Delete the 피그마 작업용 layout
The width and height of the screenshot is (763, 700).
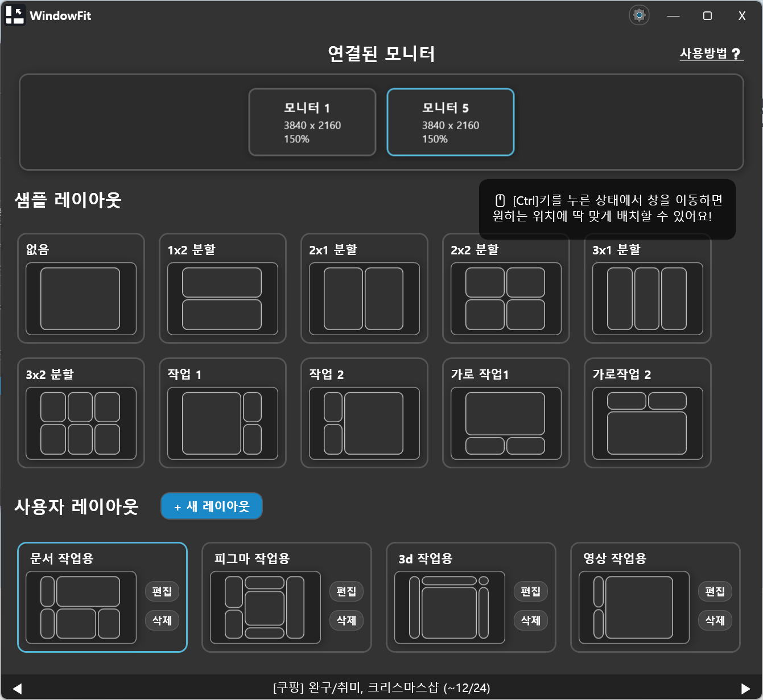(346, 620)
